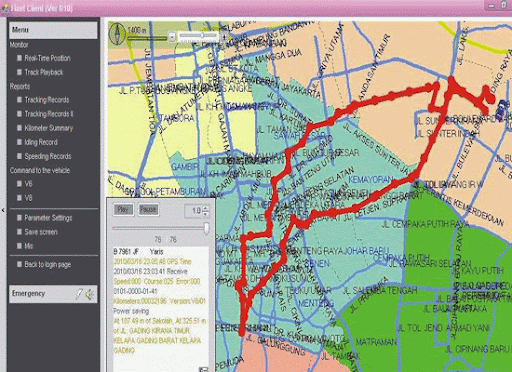Decrease playback speed with down stepper arrow
This screenshot has width=512, height=372.
click(206, 213)
